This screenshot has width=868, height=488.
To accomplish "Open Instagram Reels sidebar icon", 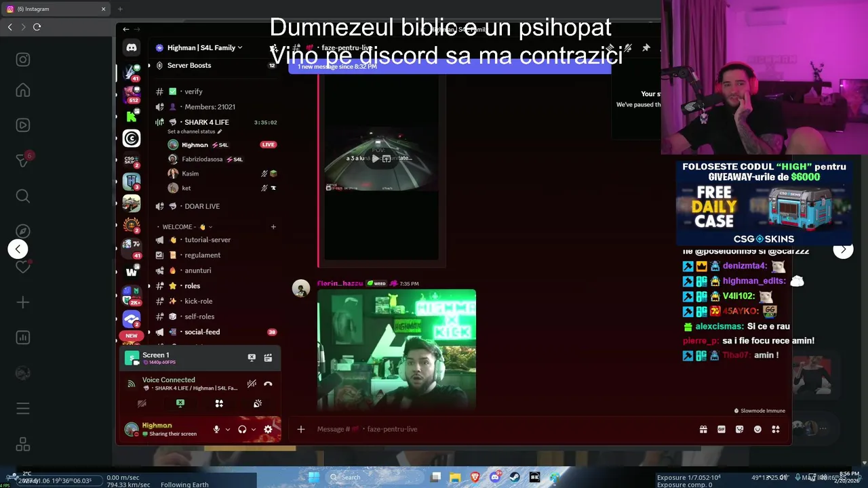I will [23, 125].
